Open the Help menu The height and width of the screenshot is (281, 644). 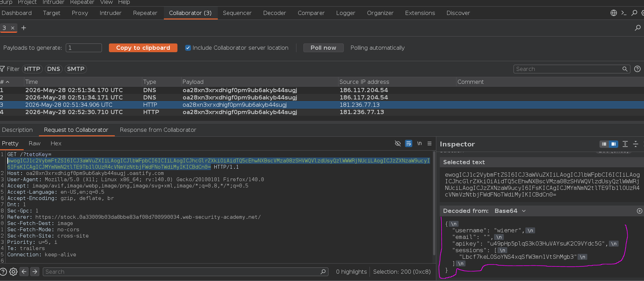point(124,2)
